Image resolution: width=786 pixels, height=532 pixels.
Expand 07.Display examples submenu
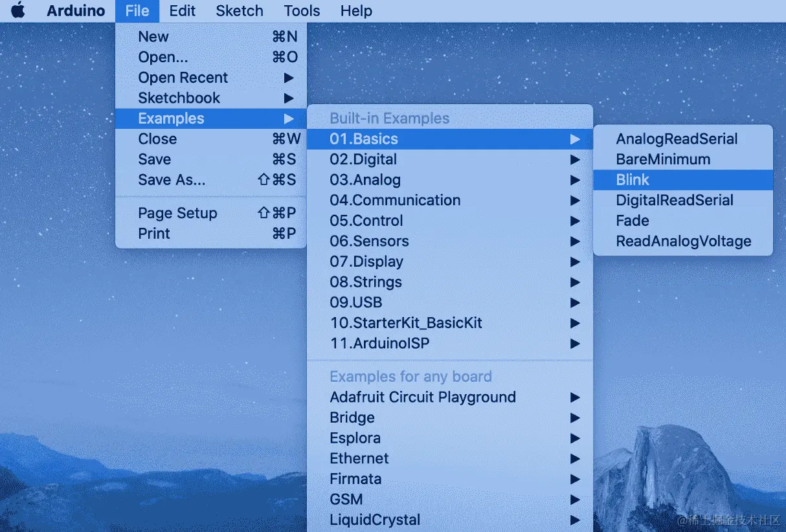450,262
